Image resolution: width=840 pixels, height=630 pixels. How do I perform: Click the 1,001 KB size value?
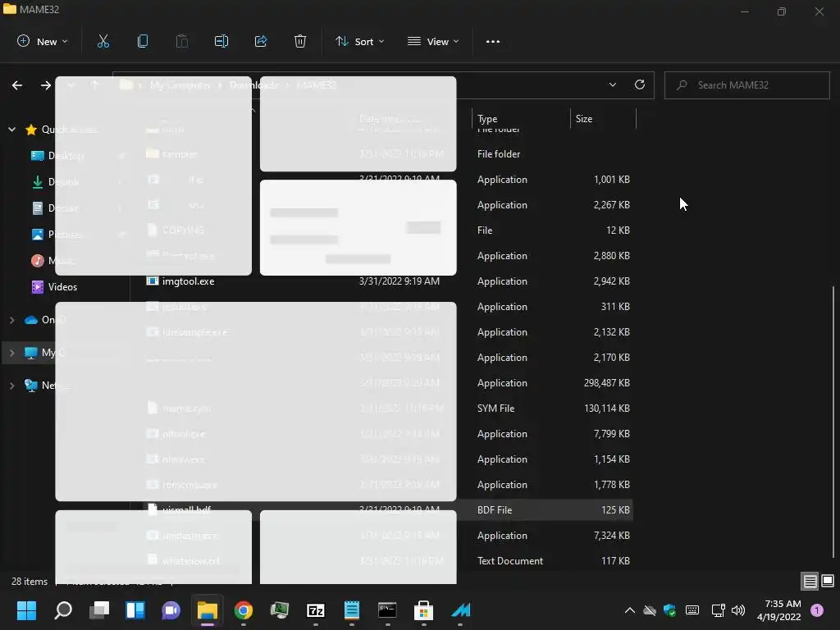(x=611, y=180)
